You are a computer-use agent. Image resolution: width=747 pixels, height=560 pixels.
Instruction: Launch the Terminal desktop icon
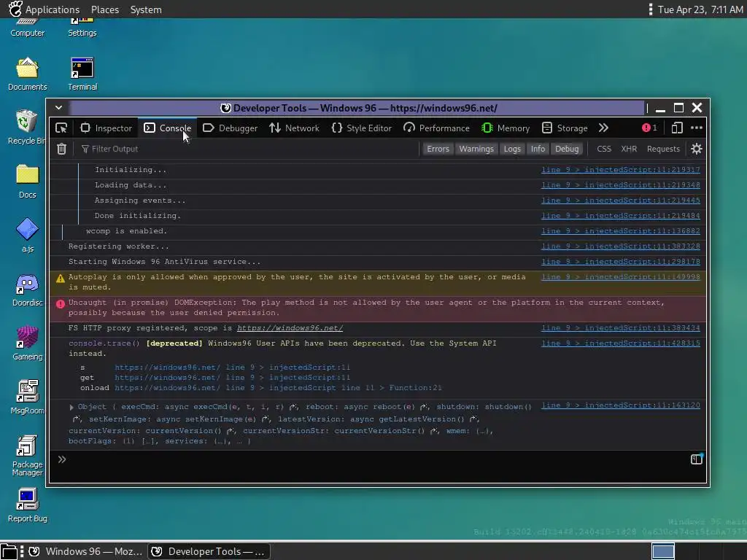point(82,74)
